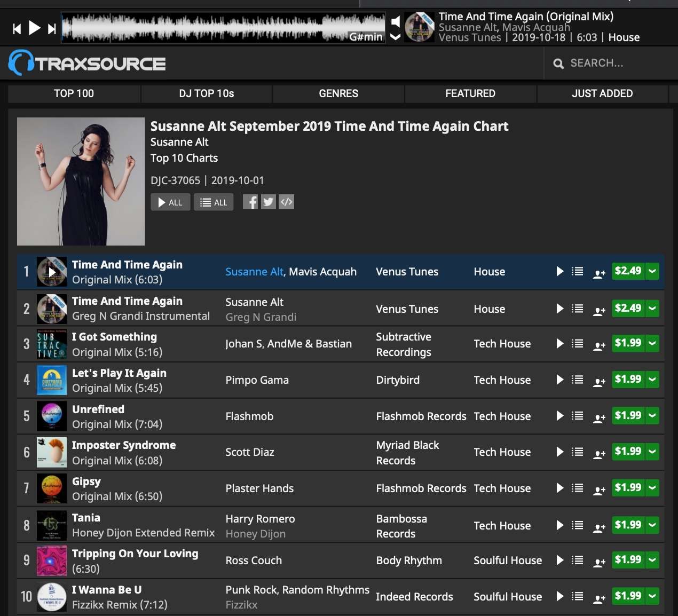Add Imposter Syndrome to queue
This screenshot has width=678, height=616.
coord(577,452)
